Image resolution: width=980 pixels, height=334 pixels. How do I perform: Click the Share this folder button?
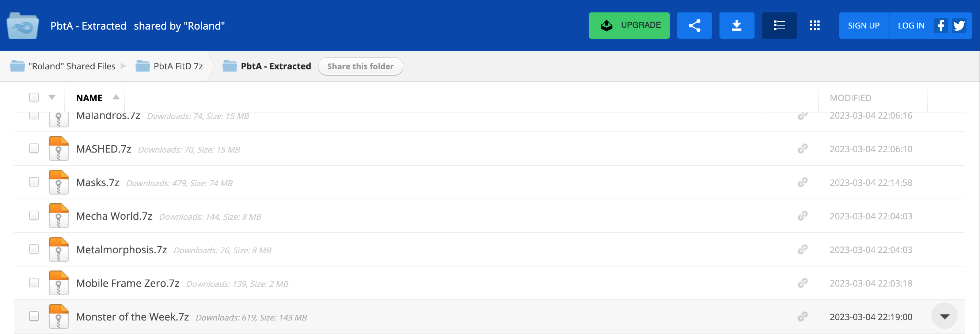(360, 66)
